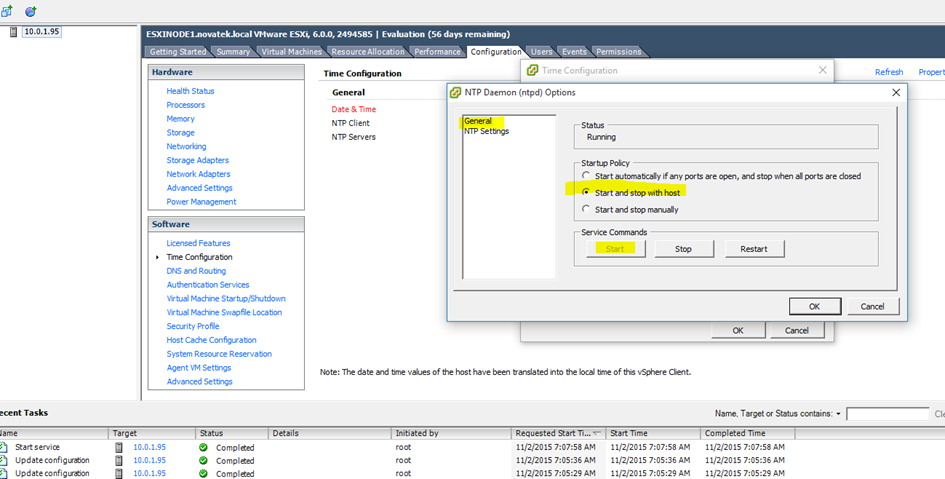
Task: Select host icon beside 10.0.1.95 in inventory
Action: [13, 32]
